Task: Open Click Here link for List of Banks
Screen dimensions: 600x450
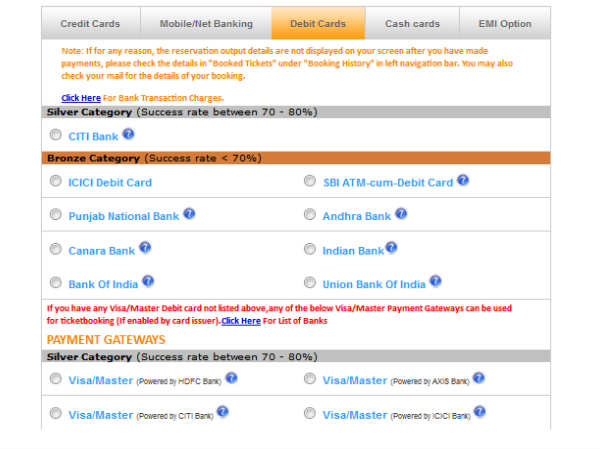Action: (241, 321)
